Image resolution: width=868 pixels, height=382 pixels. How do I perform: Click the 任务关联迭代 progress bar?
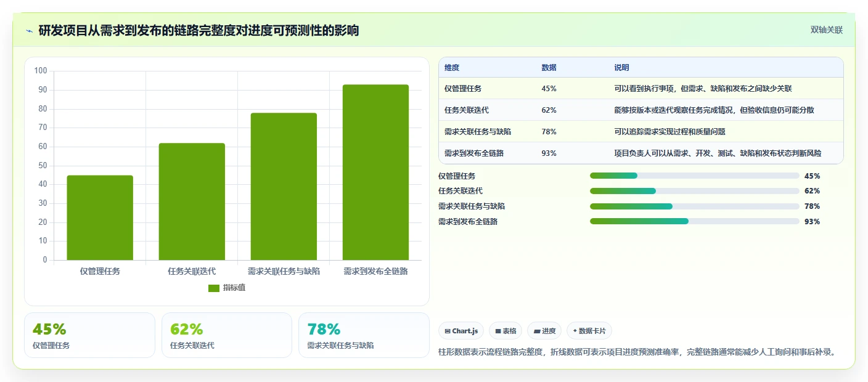695,191
